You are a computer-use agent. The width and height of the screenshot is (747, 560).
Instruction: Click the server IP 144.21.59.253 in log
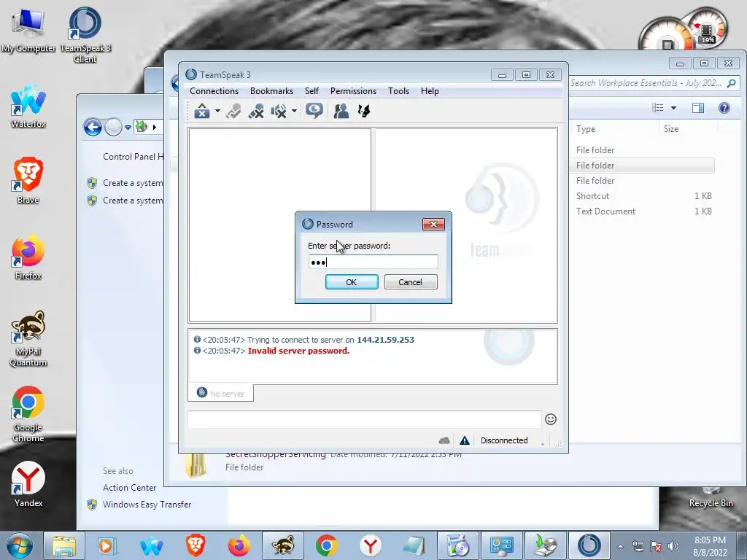click(x=385, y=340)
